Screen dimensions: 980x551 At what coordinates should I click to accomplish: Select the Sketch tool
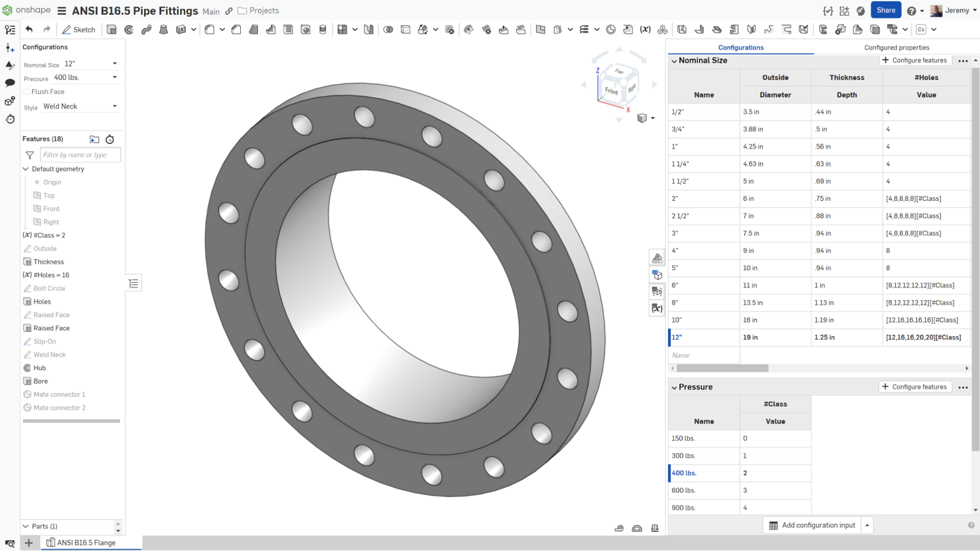click(x=78, y=29)
